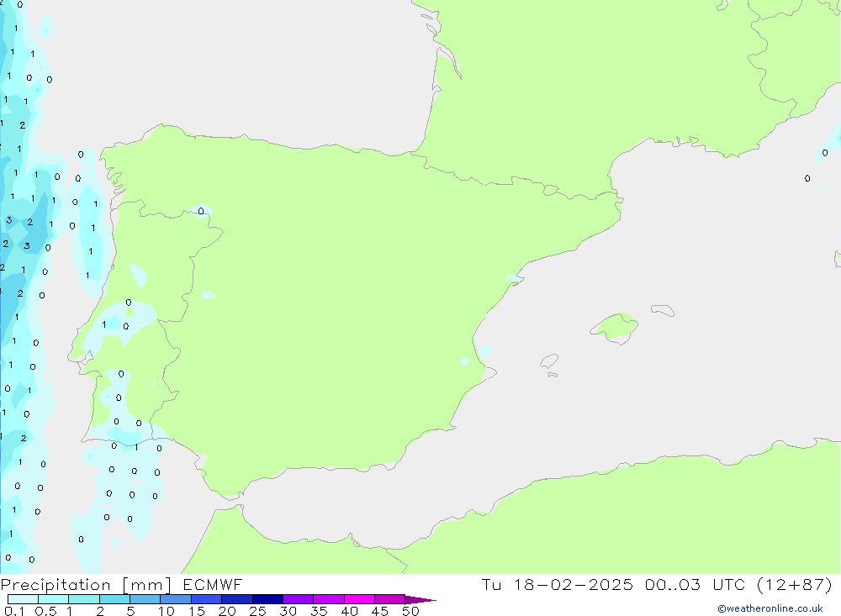Click the 0.1–0.5 mm legend color box
The height and width of the screenshot is (616, 841).
[x=23, y=599]
